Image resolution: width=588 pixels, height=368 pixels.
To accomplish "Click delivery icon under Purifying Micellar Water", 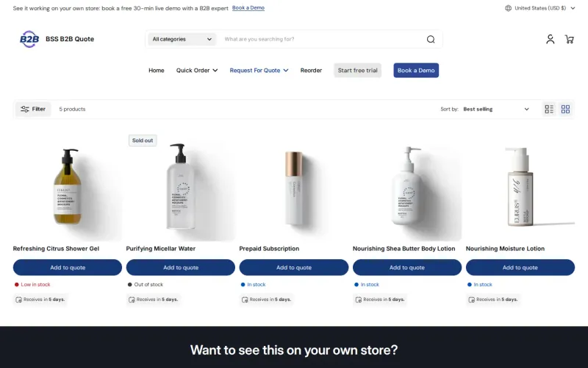I will pos(132,300).
